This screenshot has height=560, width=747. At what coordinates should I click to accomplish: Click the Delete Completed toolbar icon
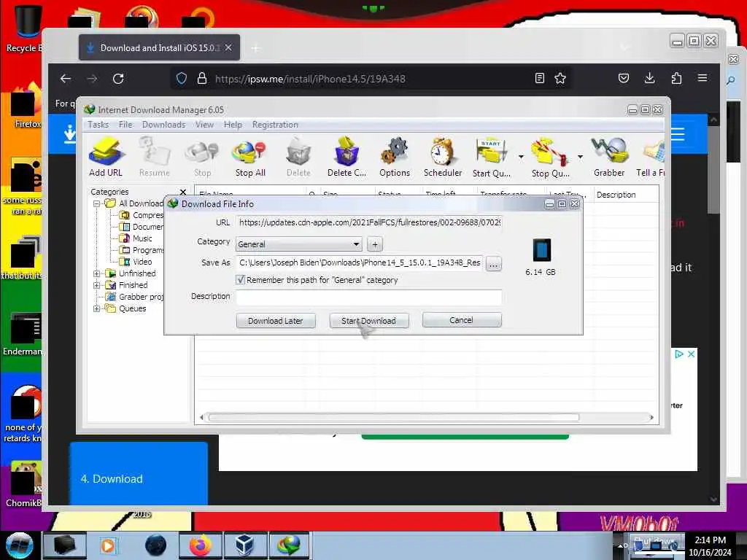pos(347,157)
